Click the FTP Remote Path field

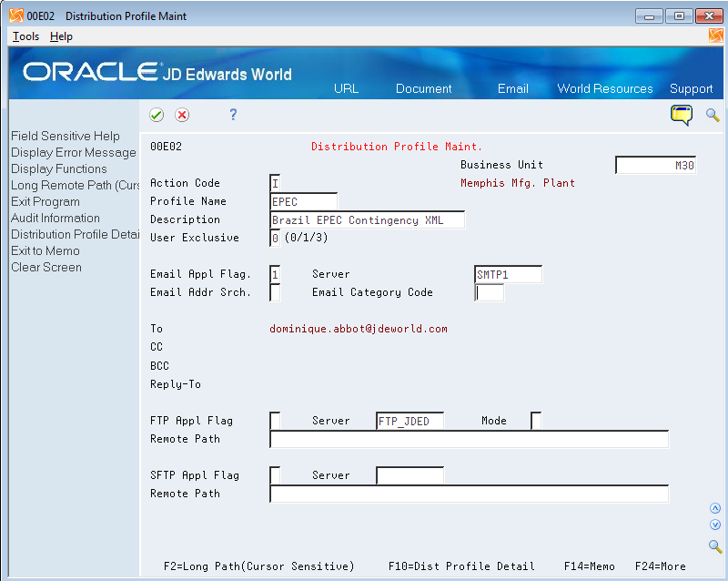[x=469, y=439]
